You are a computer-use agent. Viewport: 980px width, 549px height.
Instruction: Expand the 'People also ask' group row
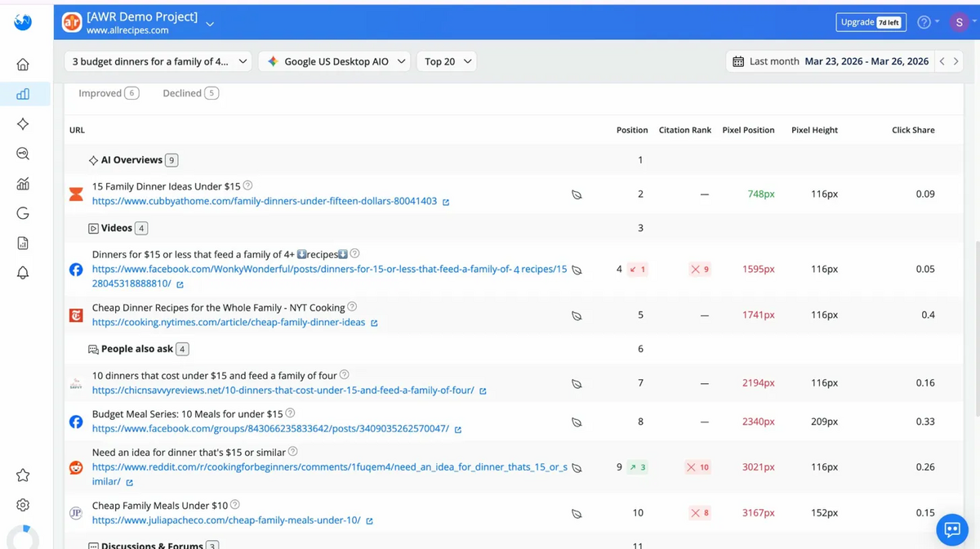pyautogui.click(x=514, y=349)
